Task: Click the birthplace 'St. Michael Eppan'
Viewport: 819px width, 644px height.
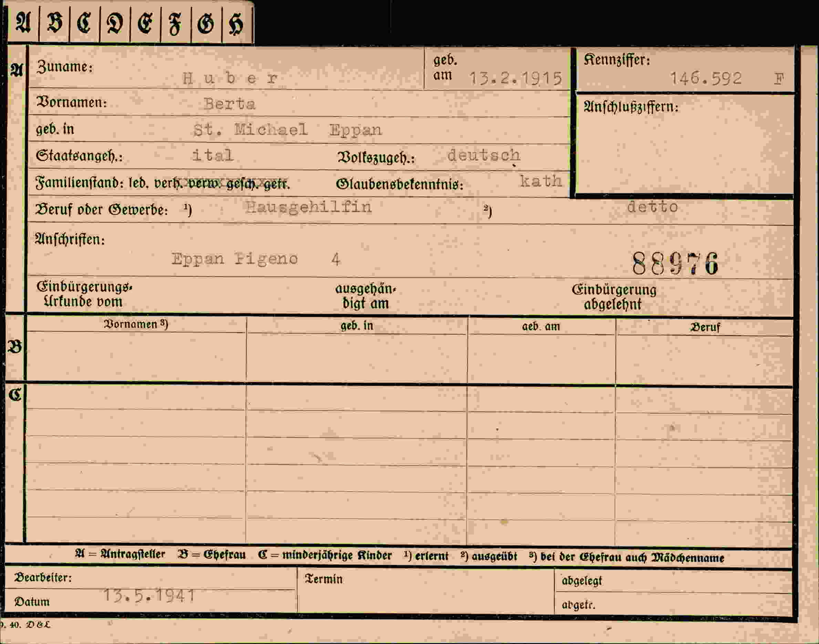Action: point(287,130)
